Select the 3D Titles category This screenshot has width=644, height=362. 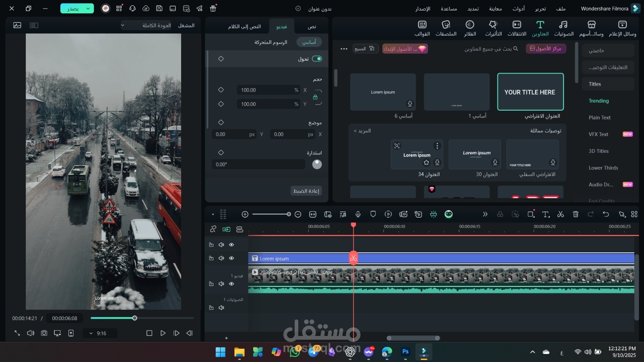tap(599, 151)
